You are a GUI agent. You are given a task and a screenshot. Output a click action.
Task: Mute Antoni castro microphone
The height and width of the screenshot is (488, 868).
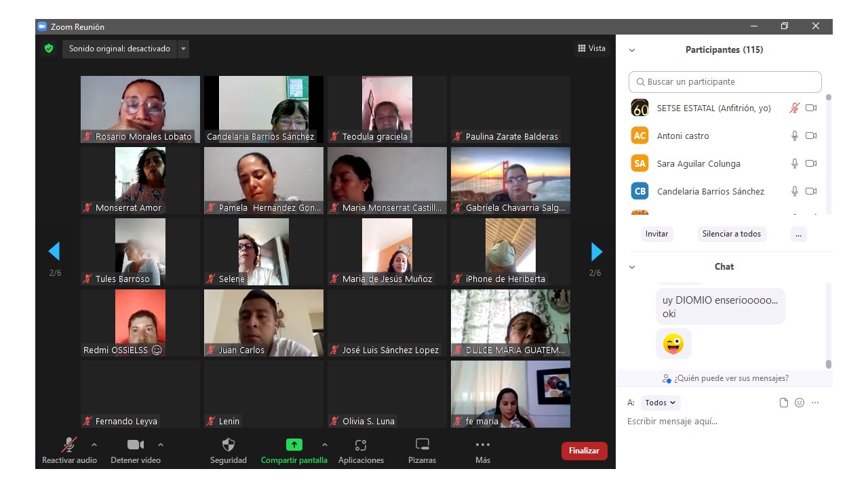tap(795, 136)
